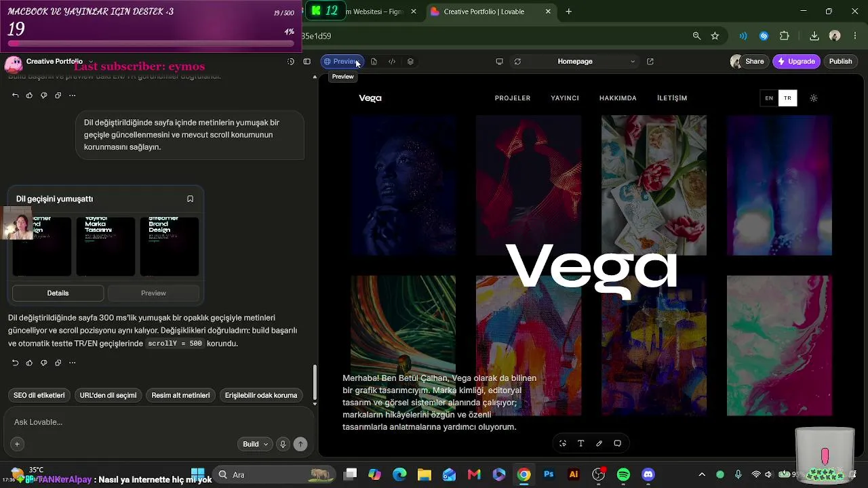Publish the project
The width and height of the screenshot is (868, 488).
(x=840, y=62)
